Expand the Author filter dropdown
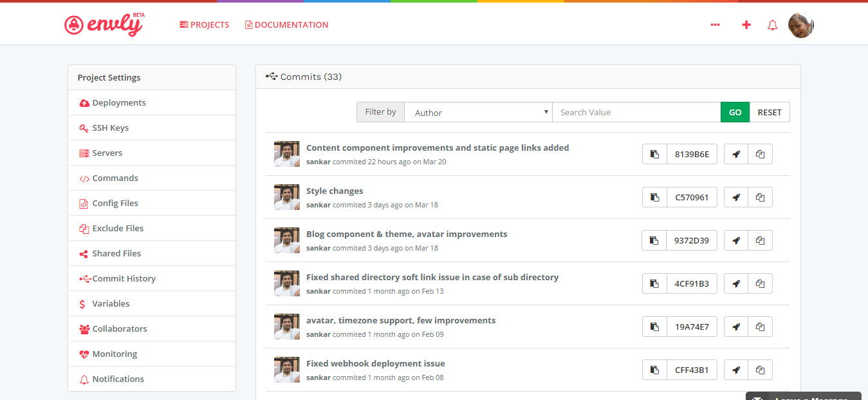The height and width of the screenshot is (400, 868). click(478, 112)
